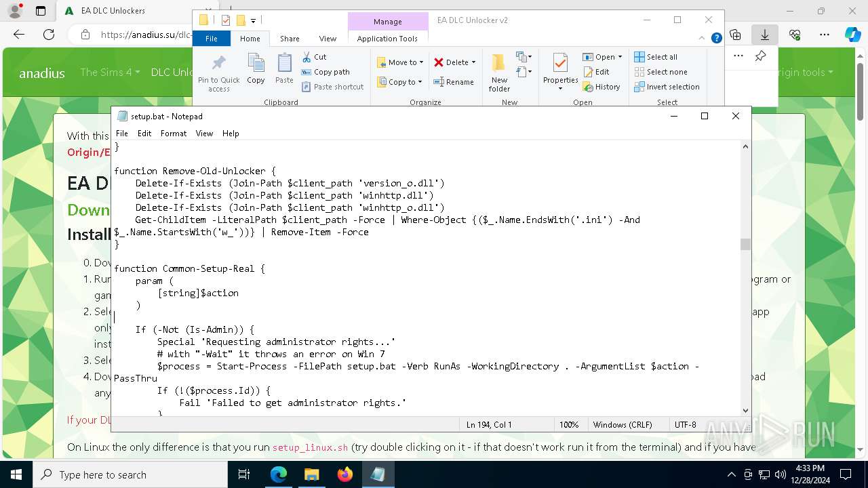Open the Open dropdown in ribbon
Image resolution: width=868 pixels, height=488 pixels.
click(602, 57)
